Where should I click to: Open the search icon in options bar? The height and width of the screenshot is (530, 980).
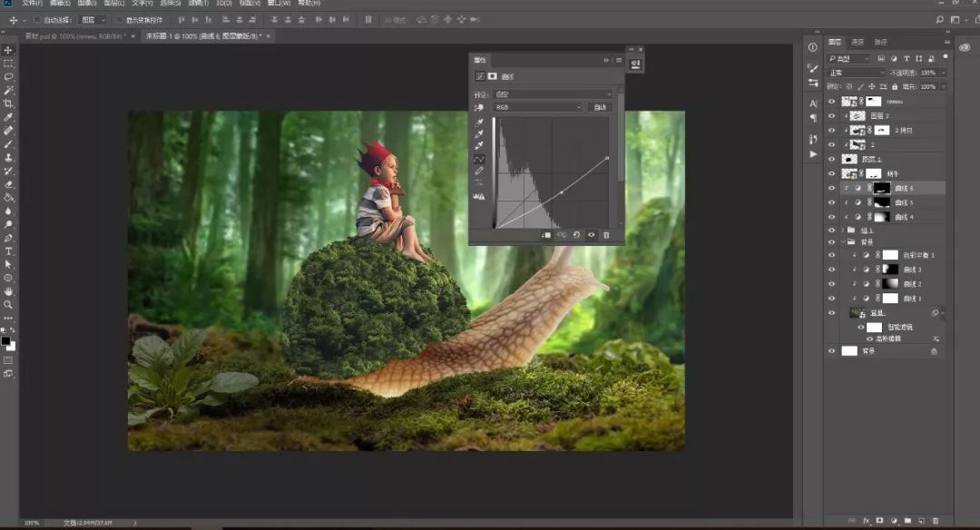pyautogui.click(x=939, y=20)
